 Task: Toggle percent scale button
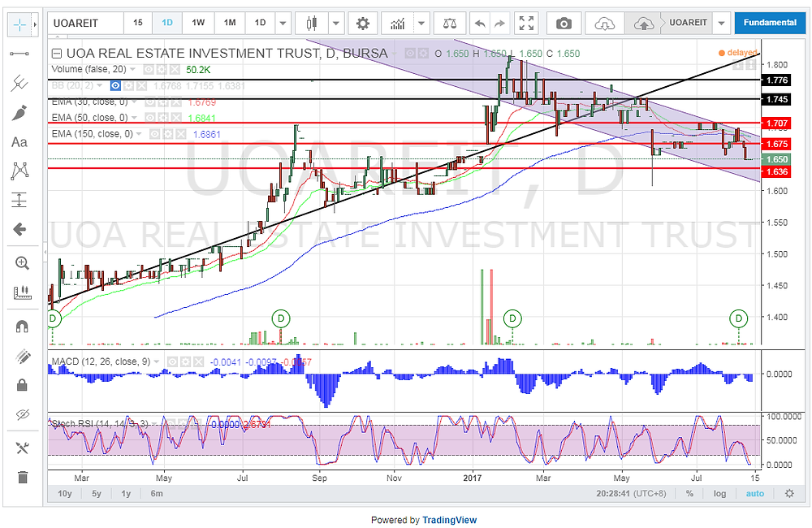tap(689, 493)
